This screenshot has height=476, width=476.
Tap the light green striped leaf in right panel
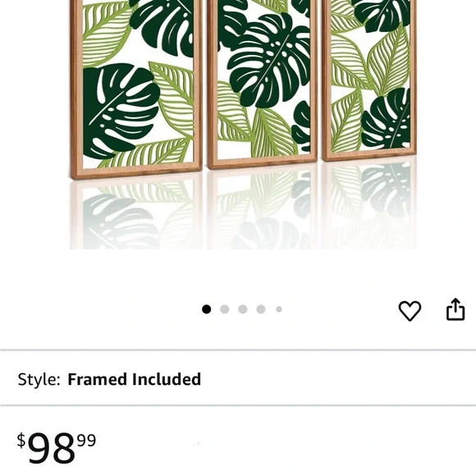point(388,62)
